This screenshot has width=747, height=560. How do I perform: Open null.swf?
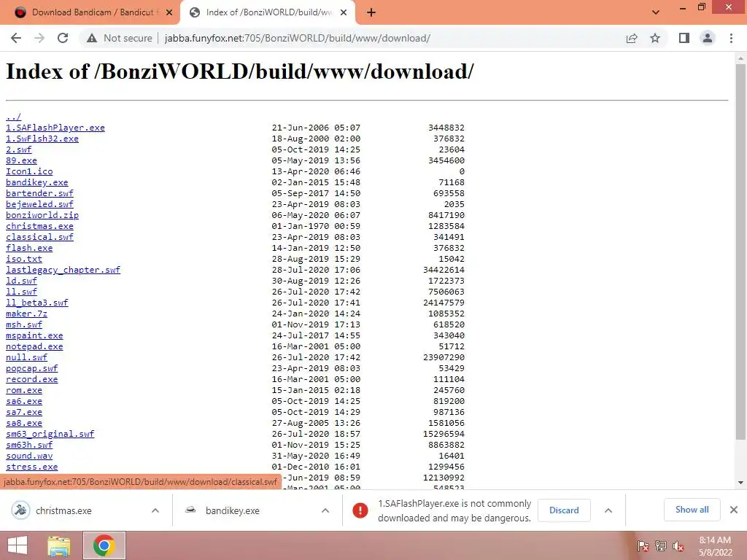point(27,357)
